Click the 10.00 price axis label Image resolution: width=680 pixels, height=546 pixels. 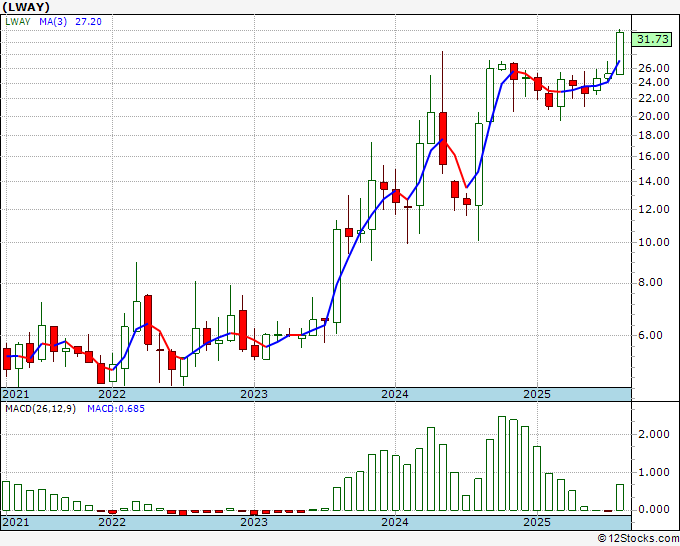click(654, 242)
